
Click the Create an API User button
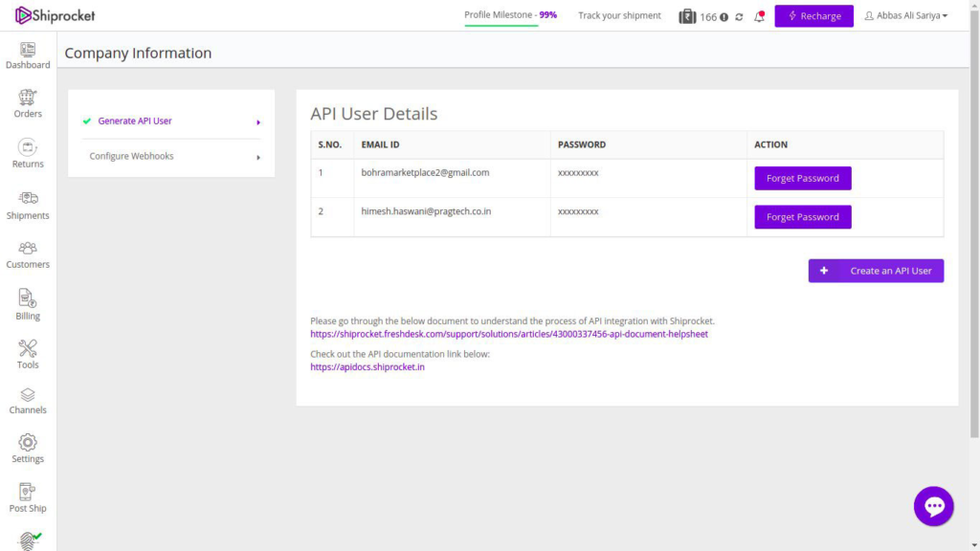click(875, 271)
